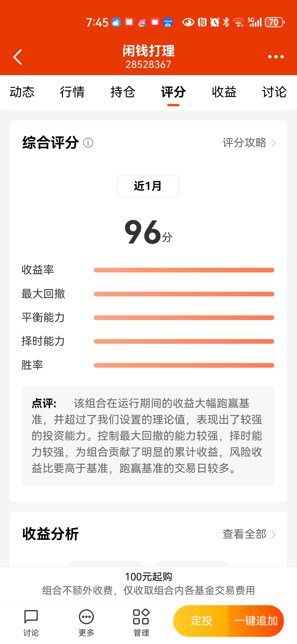Open the three-dot more options menu

tap(276, 57)
